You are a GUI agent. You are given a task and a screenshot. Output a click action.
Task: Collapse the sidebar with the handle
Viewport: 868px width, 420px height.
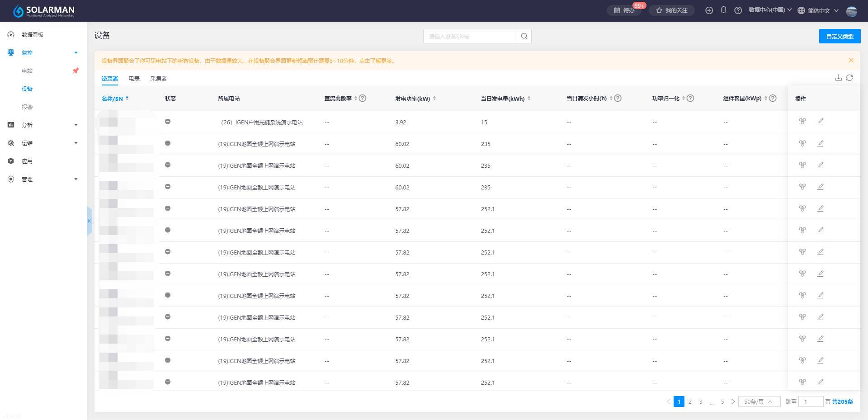click(90, 221)
